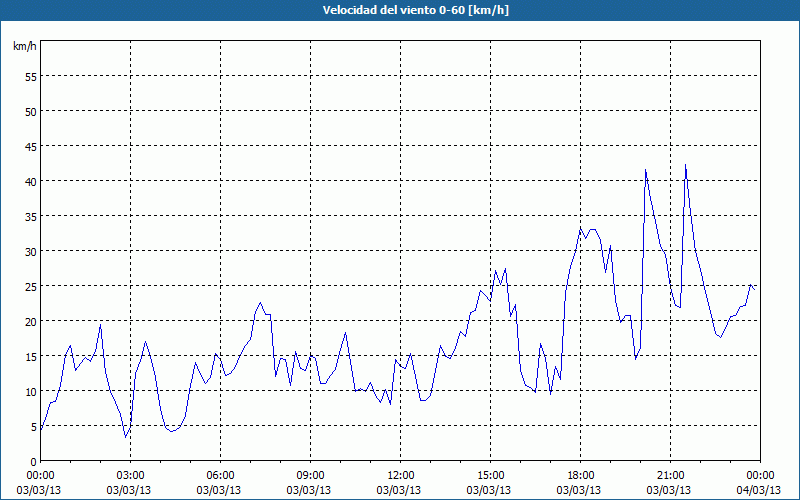Select the '12:00' time label
Image resolution: width=800 pixels, height=500 pixels.
tap(401, 476)
